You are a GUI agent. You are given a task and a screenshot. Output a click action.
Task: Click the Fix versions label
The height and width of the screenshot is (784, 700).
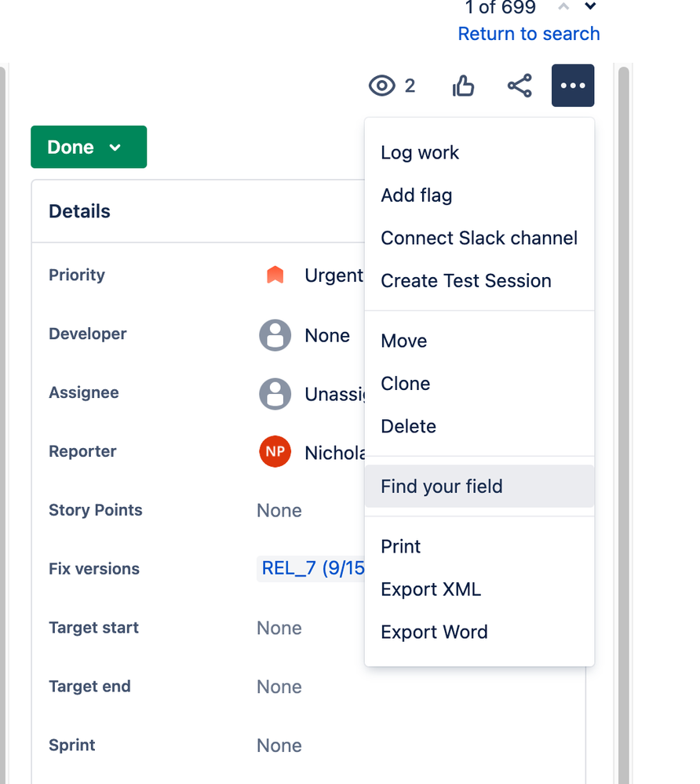pos(94,569)
